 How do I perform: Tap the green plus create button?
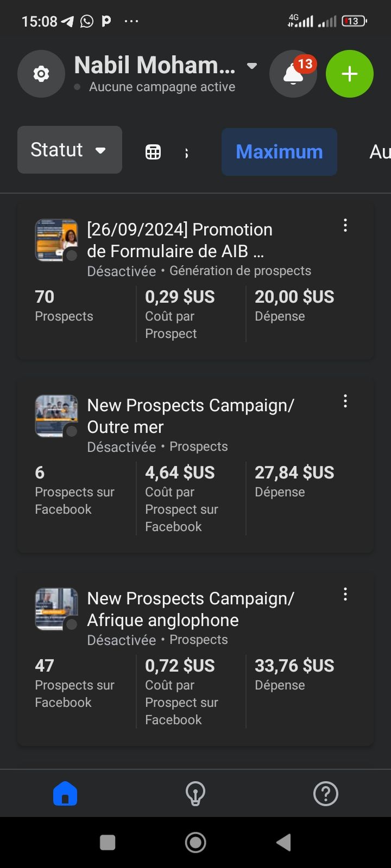(x=350, y=74)
